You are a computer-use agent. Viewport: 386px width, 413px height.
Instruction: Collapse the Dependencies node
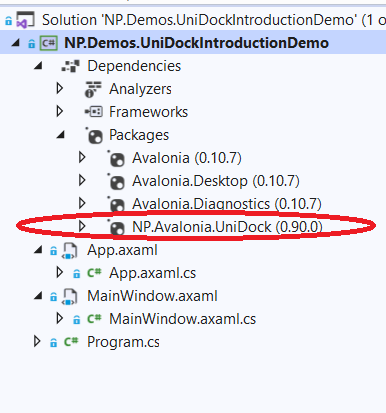click(38, 66)
